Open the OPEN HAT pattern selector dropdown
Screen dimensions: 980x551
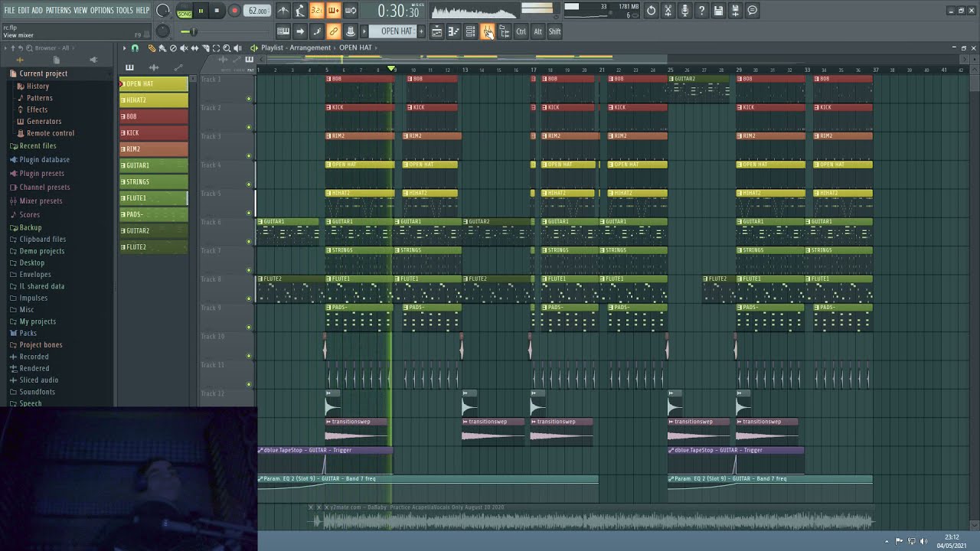coord(391,31)
